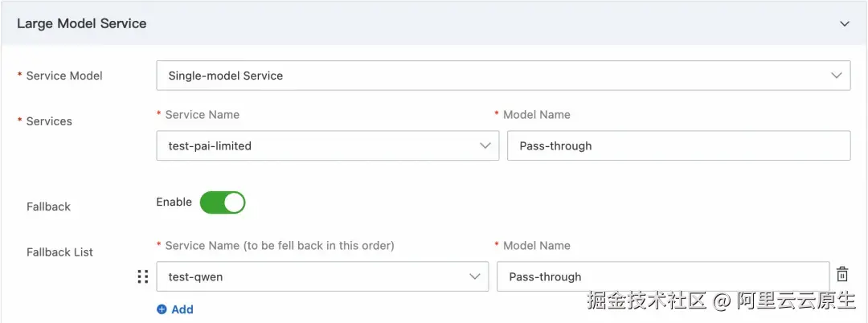Click the Service Model field label
This screenshot has width=868, height=323.
click(x=64, y=76)
